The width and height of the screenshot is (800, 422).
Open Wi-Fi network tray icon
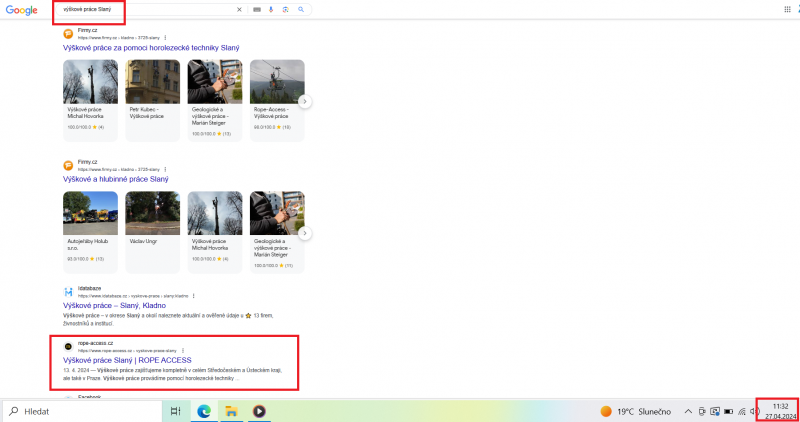[742, 411]
